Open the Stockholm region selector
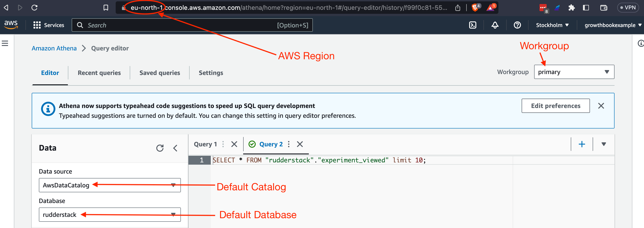644x228 pixels. tap(552, 25)
